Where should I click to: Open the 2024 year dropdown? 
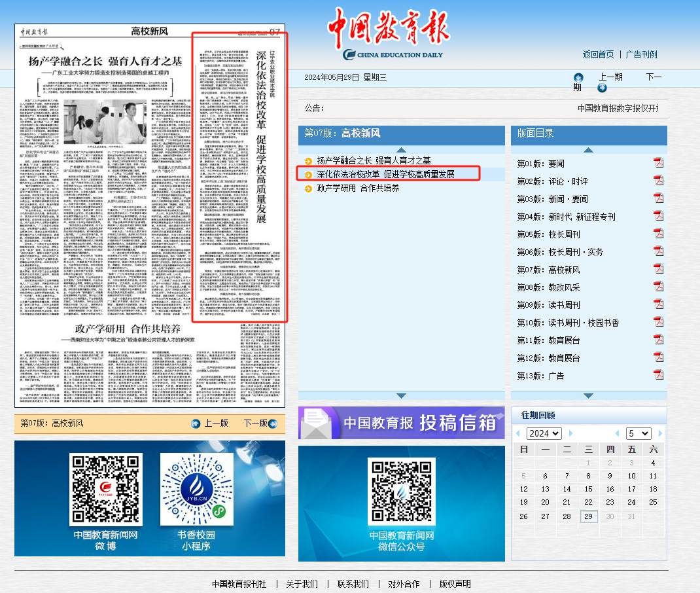pyautogui.click(x=544, y=433)
